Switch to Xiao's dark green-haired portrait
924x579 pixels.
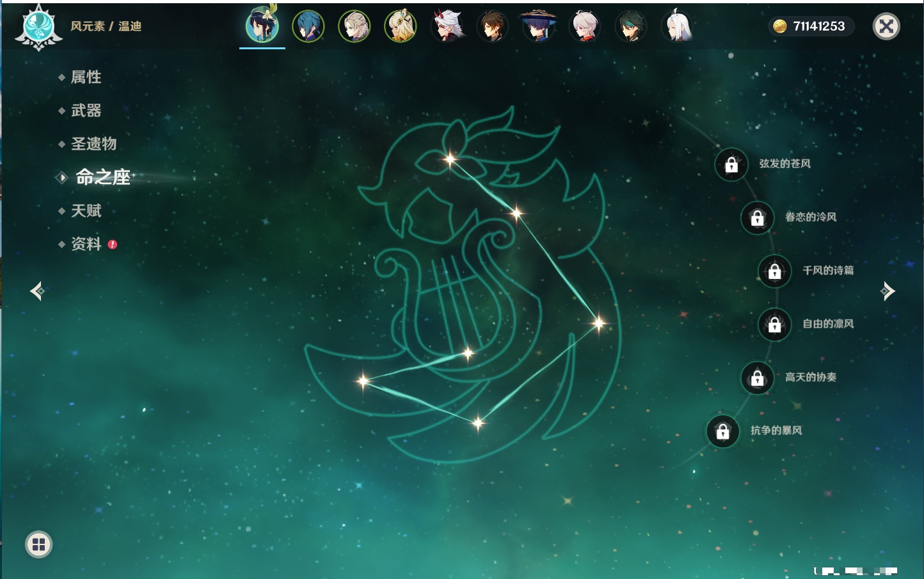(x=631, y=26)
